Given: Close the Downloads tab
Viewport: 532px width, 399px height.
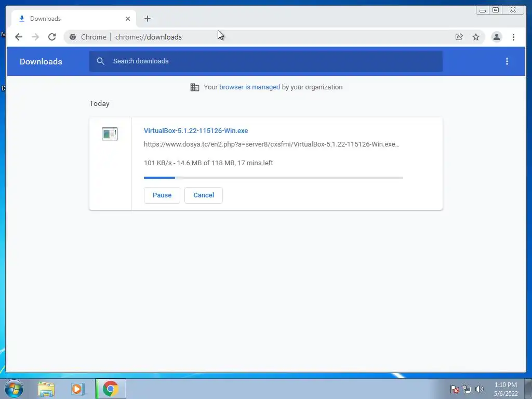Looking at the screenshot, I should (x=128, y=19).
